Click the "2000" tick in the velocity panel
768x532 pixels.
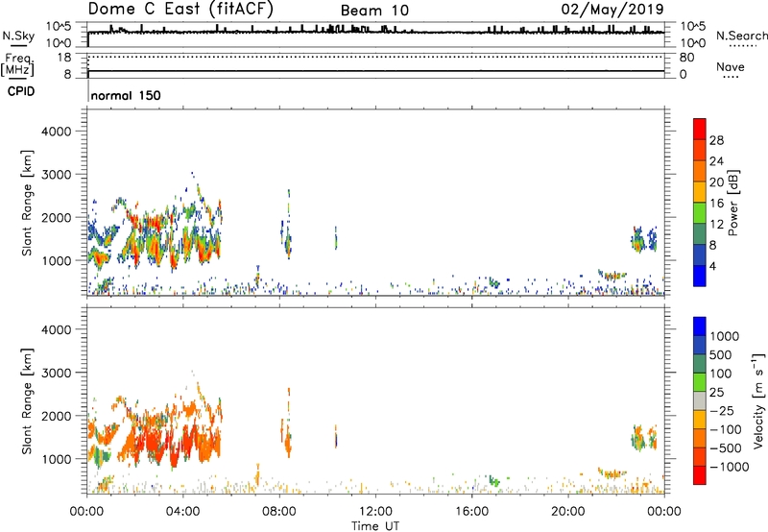click(57, 416)
